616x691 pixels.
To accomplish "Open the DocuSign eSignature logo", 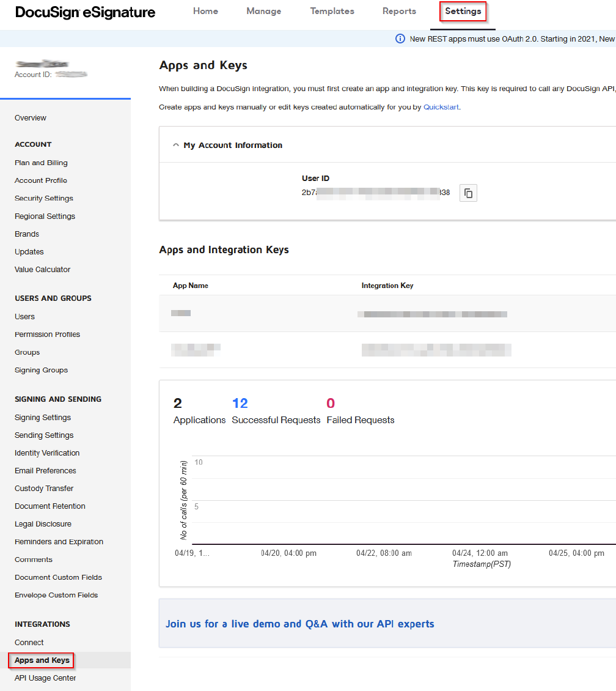I will [84, 12].
